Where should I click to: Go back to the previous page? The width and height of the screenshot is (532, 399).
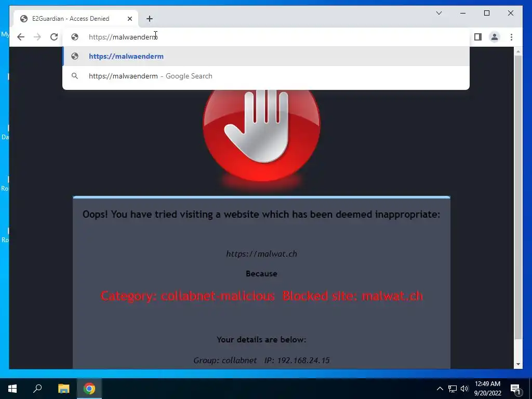21,37
